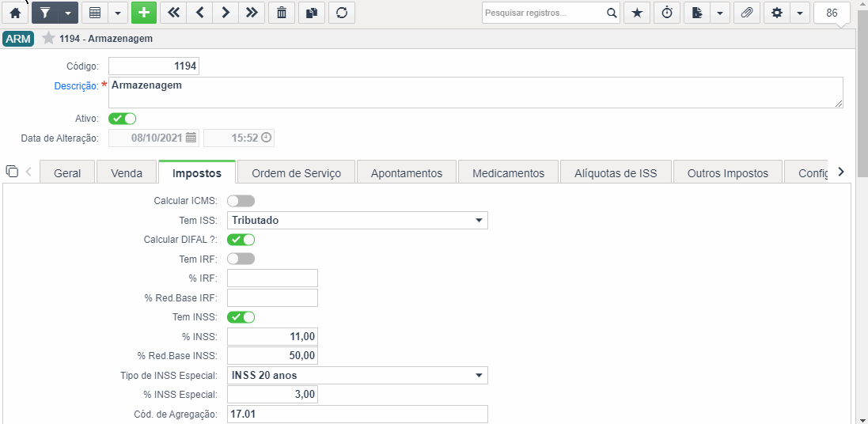Viewport: 868px width, 424px height.
Task: Edit the % INSS value 11,00
Action: 272,336
